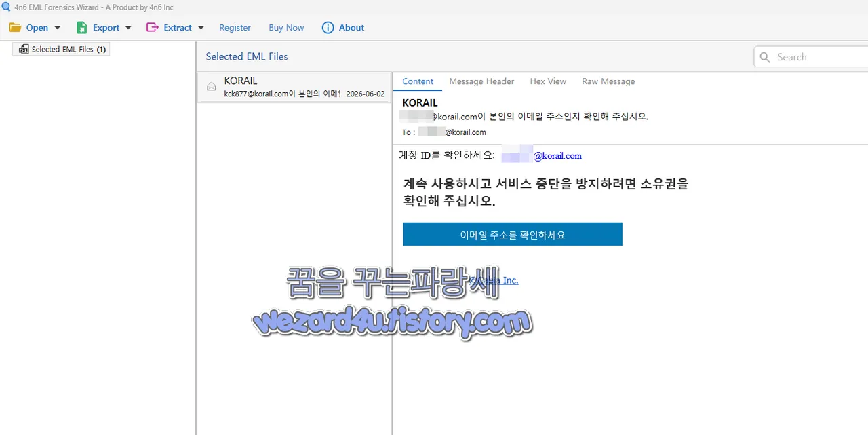Open the Buy Now menu item
The height and width of the screenshot is (435, 868).
(x=286, y=28)
